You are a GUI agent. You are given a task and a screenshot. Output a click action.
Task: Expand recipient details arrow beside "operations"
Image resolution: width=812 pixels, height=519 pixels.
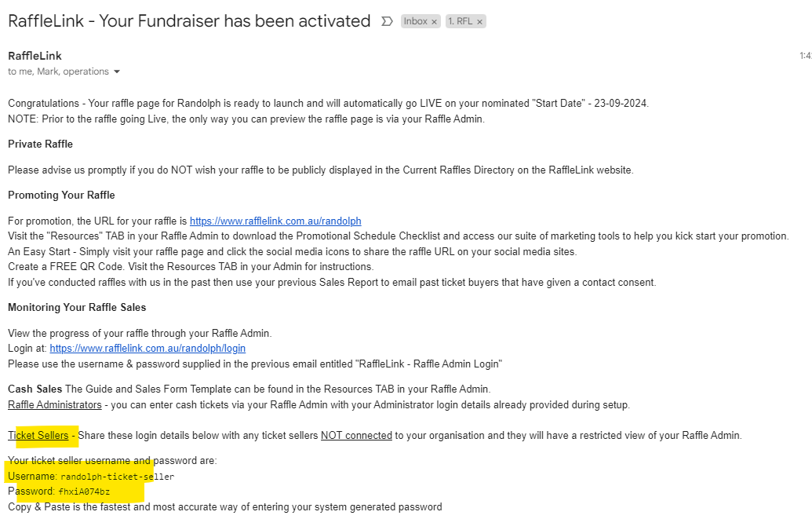coord(117,71)
